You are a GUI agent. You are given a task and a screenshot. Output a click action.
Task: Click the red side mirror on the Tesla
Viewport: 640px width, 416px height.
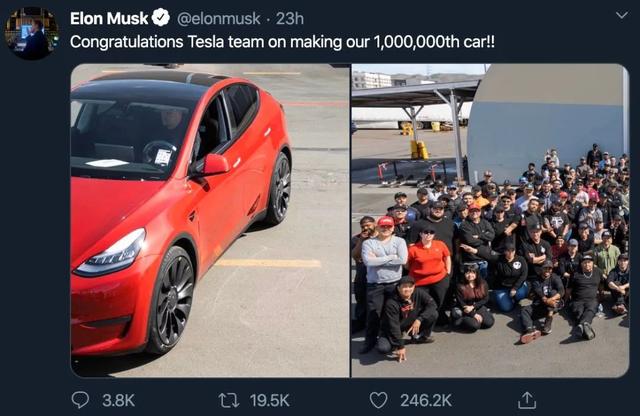pos(214,165)
